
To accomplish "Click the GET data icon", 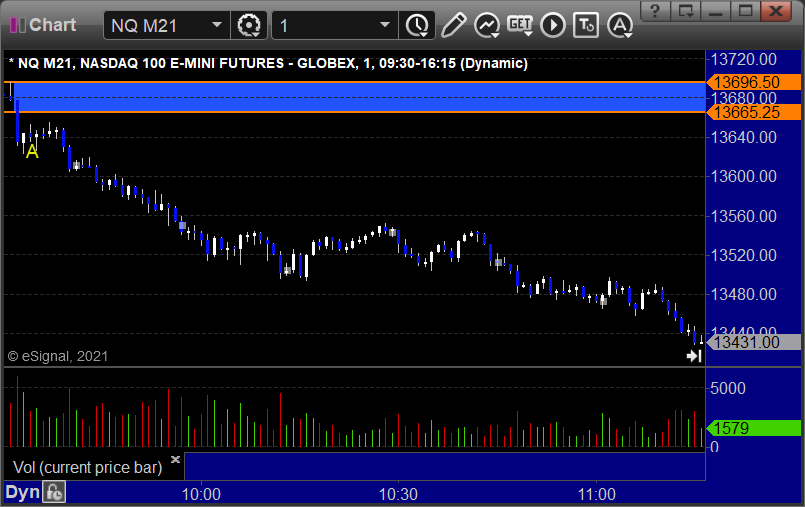I will click(520, 25).
